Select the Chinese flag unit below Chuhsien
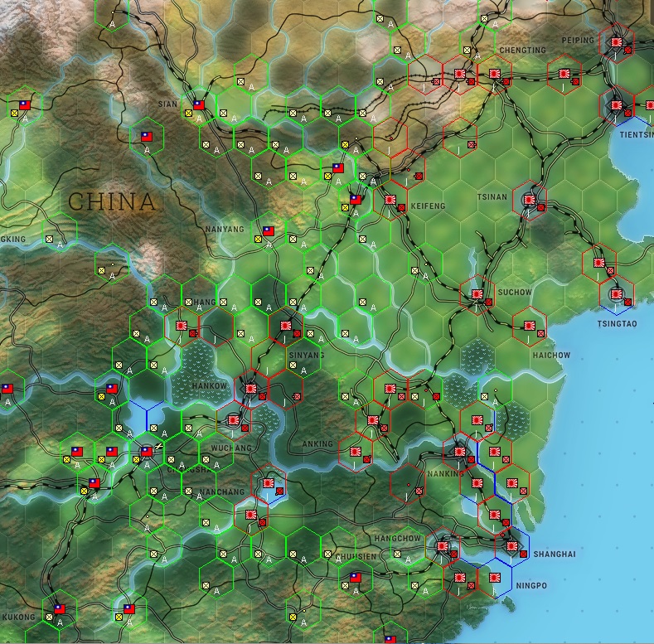 (x=356, y=577)
